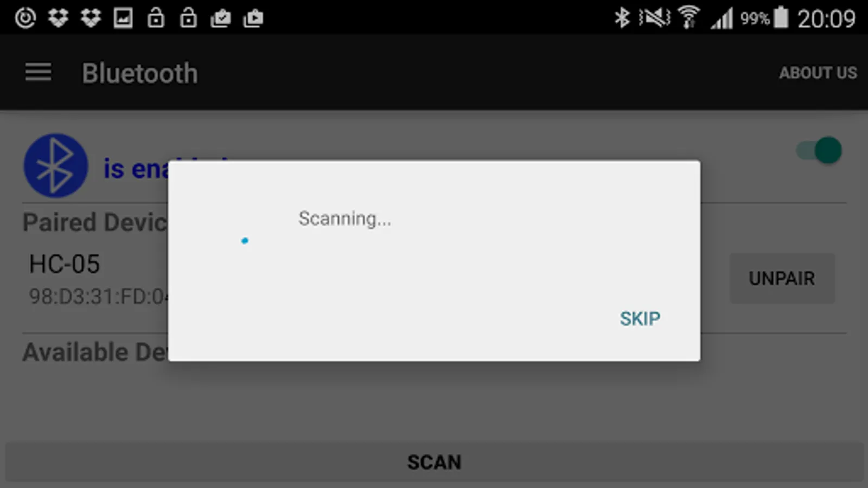Tap the Wi-Fi signal status icon
This screenshot has height=488, width=868.
click(689, 18)
